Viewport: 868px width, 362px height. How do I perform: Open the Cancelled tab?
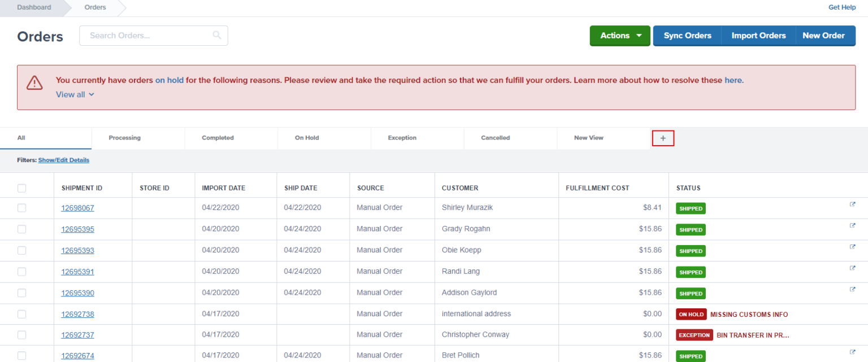(x=495, y=138)
